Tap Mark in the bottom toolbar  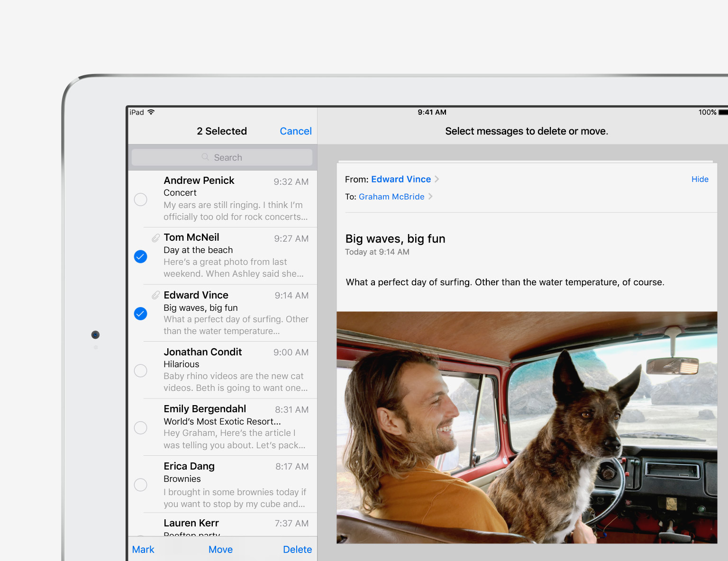[x=143, y=550]
